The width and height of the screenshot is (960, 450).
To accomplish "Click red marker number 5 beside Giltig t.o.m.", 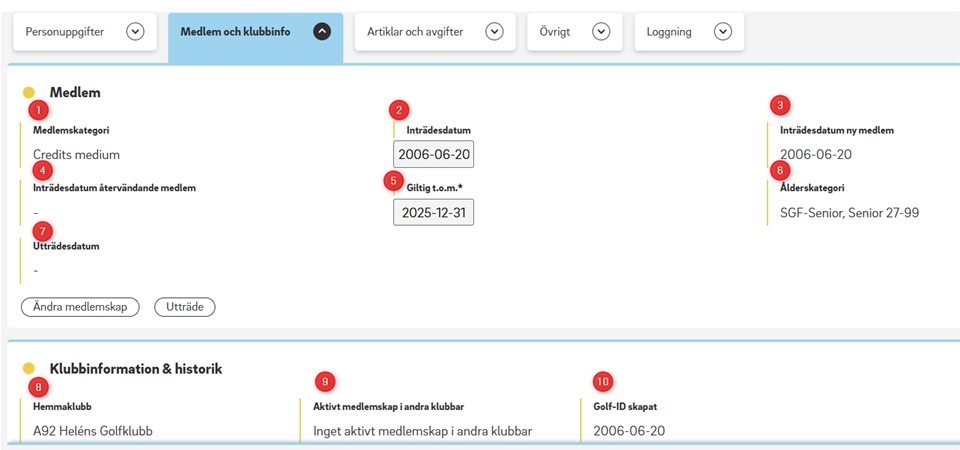I will 394,181.
